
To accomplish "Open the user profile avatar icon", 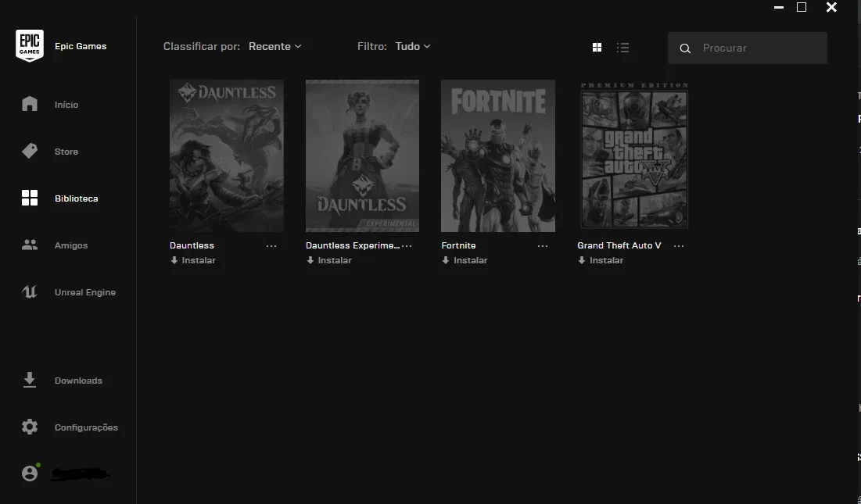I will tap(30, 474).
